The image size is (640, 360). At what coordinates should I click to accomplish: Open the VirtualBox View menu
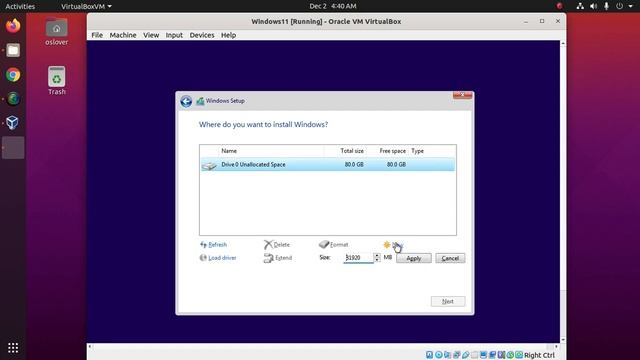(151, 35)
